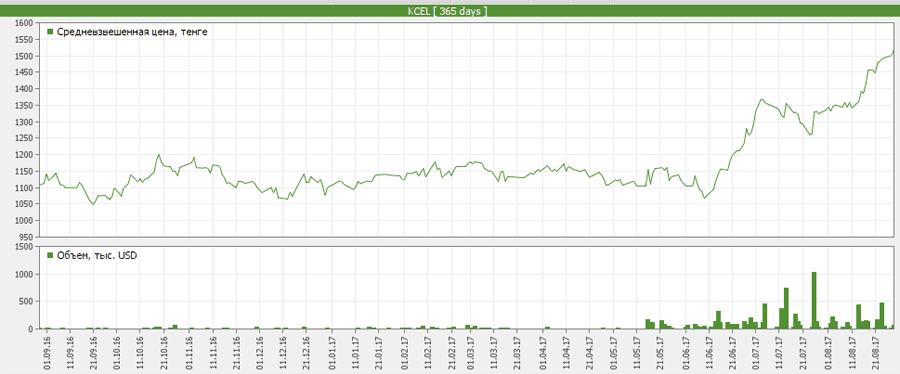Click the 01.10.16 date label
This screenshot has width=900, height=374.
(117, 352)
